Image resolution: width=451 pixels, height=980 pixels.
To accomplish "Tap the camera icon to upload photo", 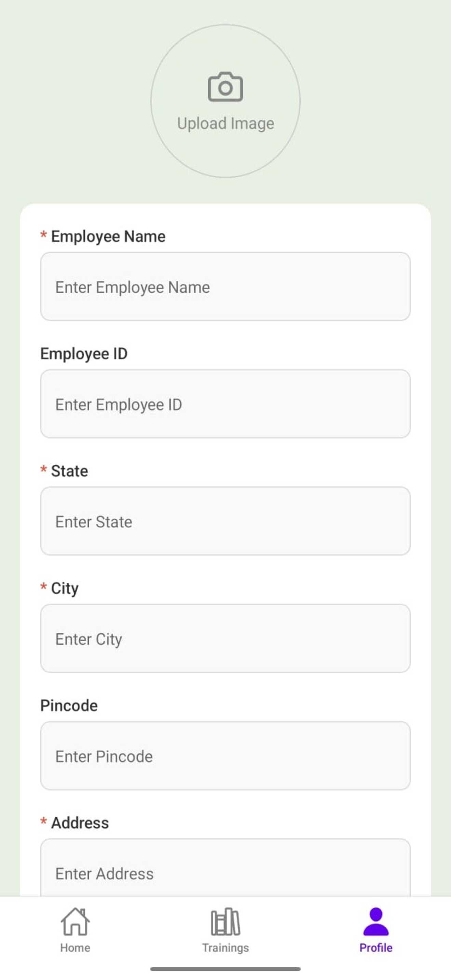I will coord(225,87).
